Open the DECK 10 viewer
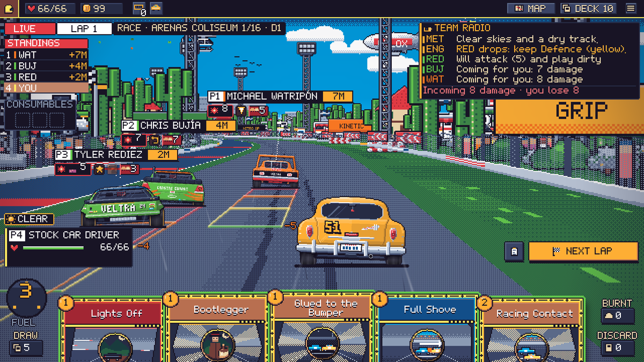The width and height of the screenshot is (644, 362). tap(588, 9)
